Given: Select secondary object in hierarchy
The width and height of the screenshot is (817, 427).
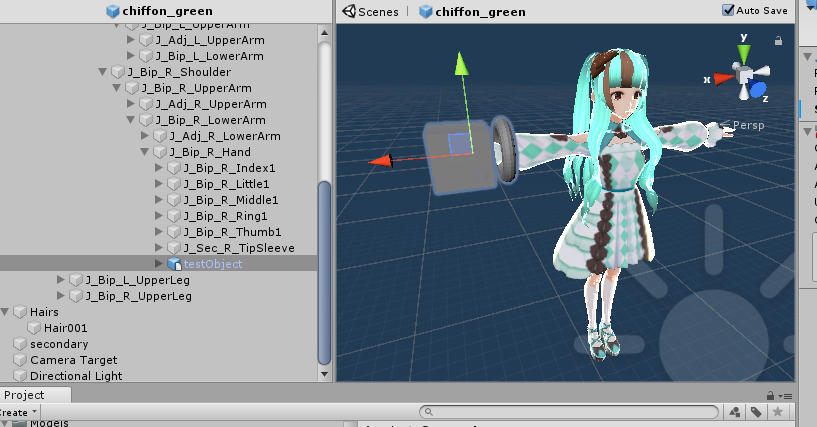Looking at the screenshot, I should click(x=59, y=344).
